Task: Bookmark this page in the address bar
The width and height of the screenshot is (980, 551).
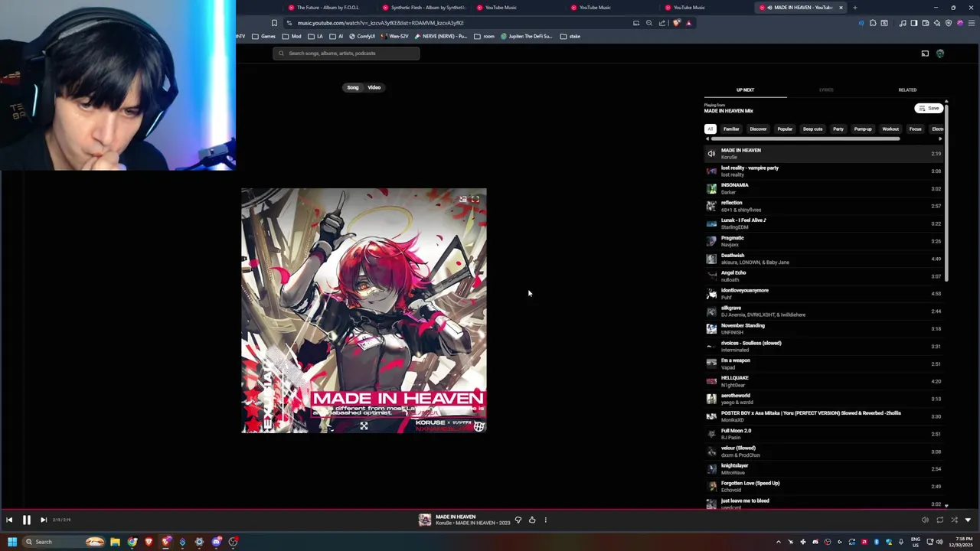Action: pos(274,23)
